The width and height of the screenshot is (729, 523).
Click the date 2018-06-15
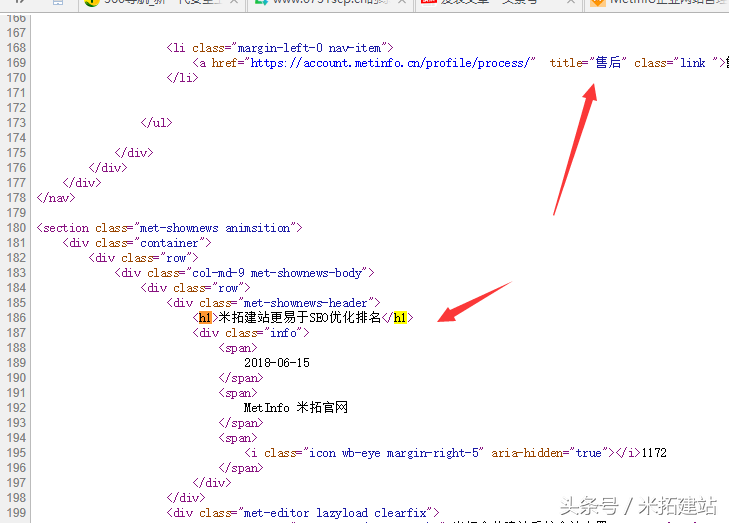277,363
